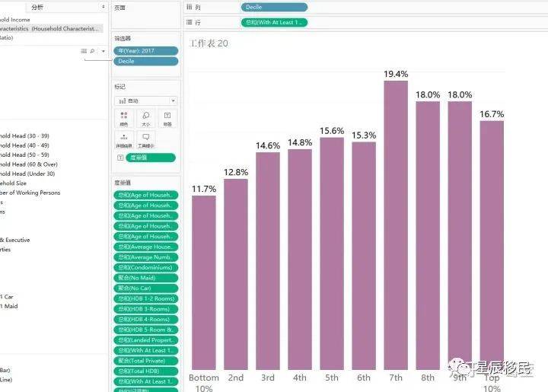
Task: Select the 聚合(No Maid) measure value pill
Action: click(x=145, y=278)
